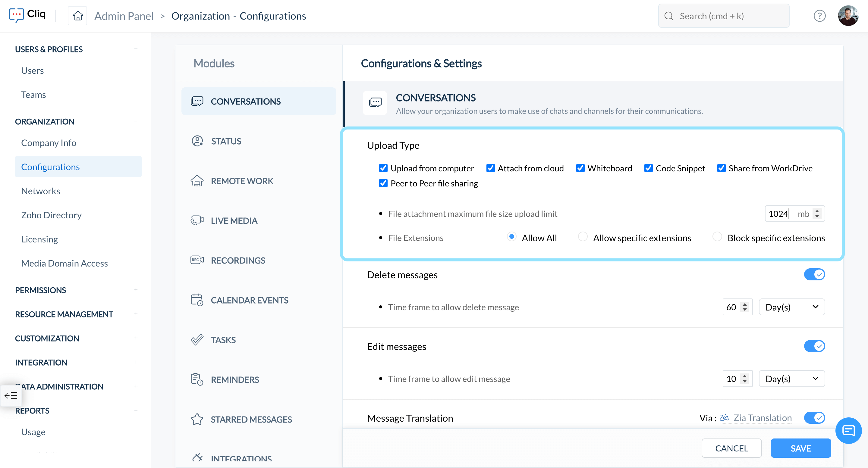This screenshot has height=468, width=868.
Task: Click the collapse sidebar arrow icon
Action: pyautogui.click(x=11, y=395)
